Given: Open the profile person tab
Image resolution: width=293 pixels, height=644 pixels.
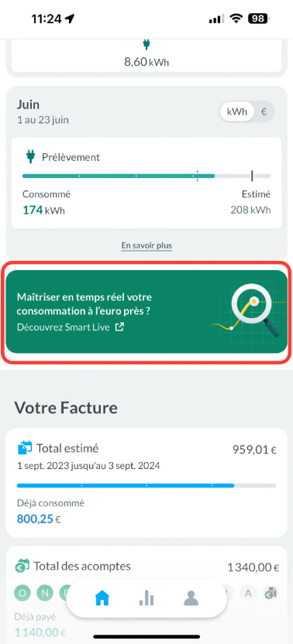Looking at the screenshot, I should tap(191, 599).
